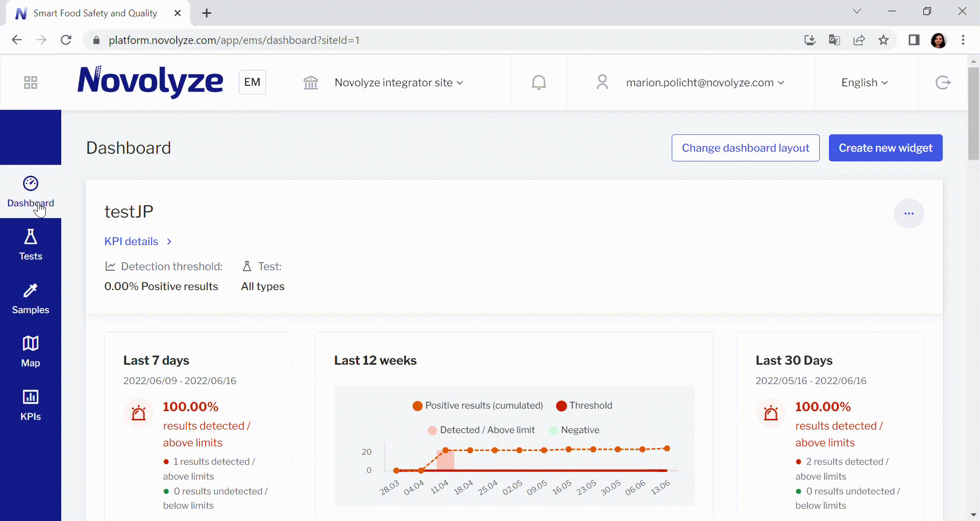Viewport: 980px width, 521px height.
Task: Open the apps grid icon
Action: 31,82
